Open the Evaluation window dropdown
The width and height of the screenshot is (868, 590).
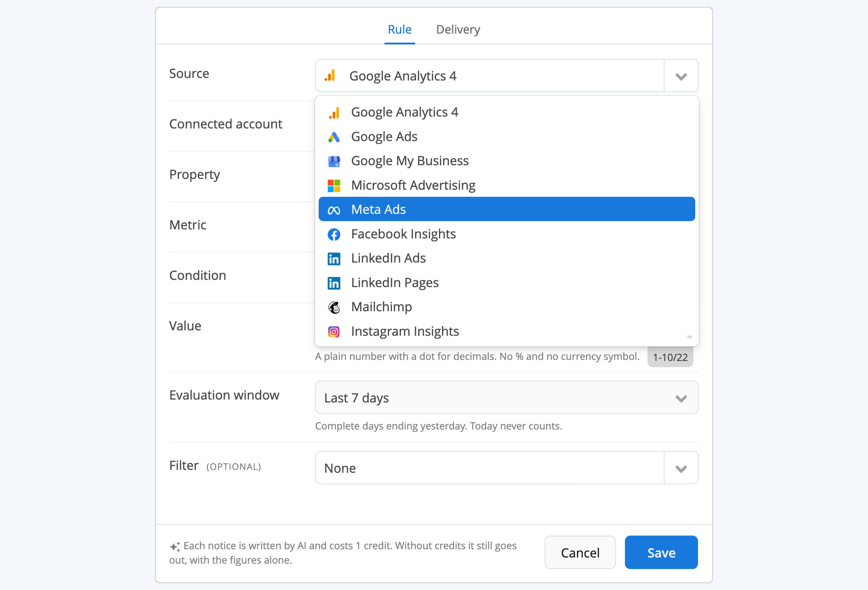507,398
